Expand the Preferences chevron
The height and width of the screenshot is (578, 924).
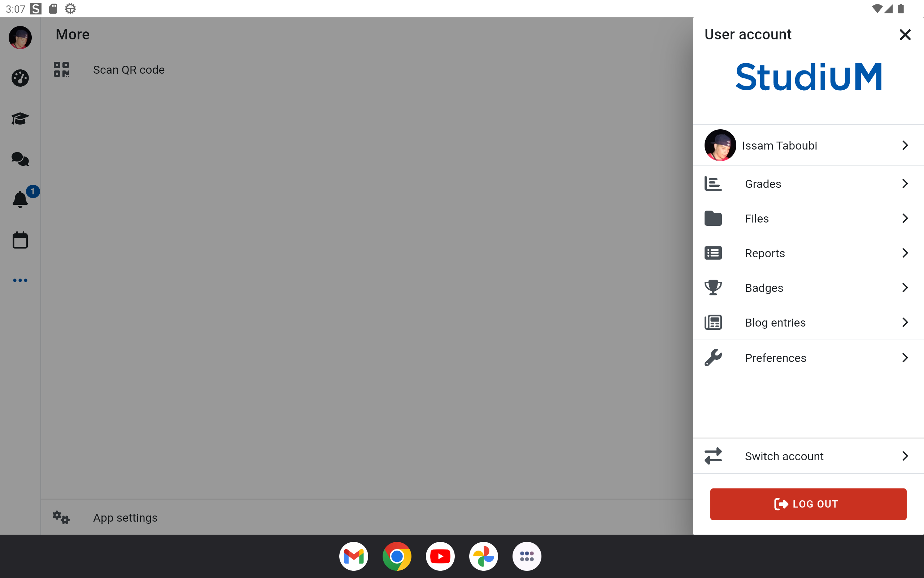click(905, 358)
